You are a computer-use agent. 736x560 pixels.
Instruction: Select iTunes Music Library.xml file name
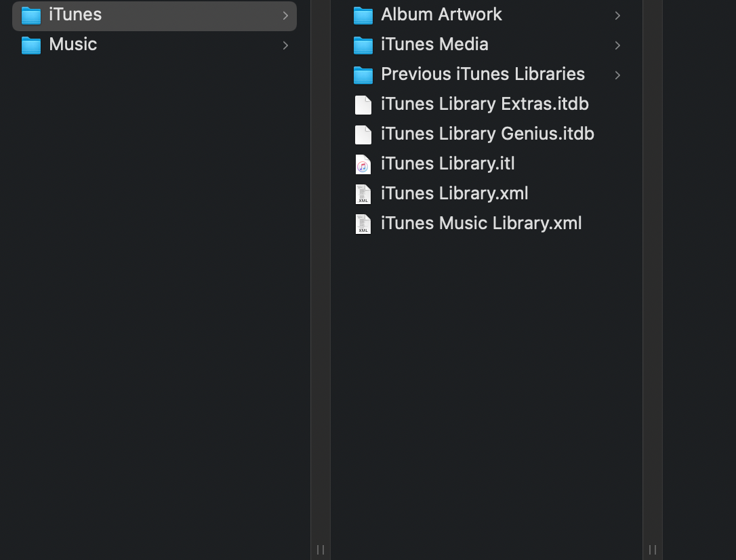(x=481, y=224)
